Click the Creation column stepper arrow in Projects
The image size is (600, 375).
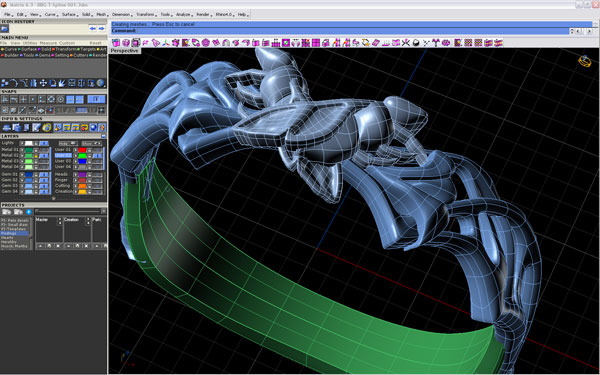tap(88, 221)
